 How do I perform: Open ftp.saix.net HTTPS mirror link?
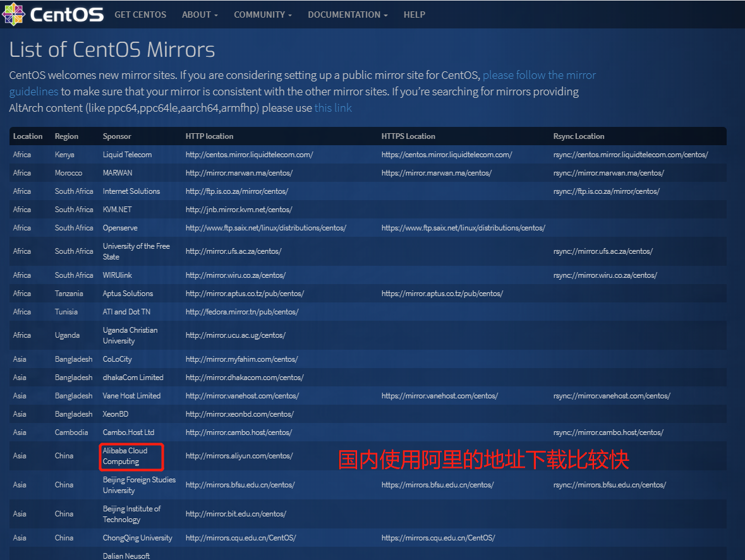(x=463, y=228)
